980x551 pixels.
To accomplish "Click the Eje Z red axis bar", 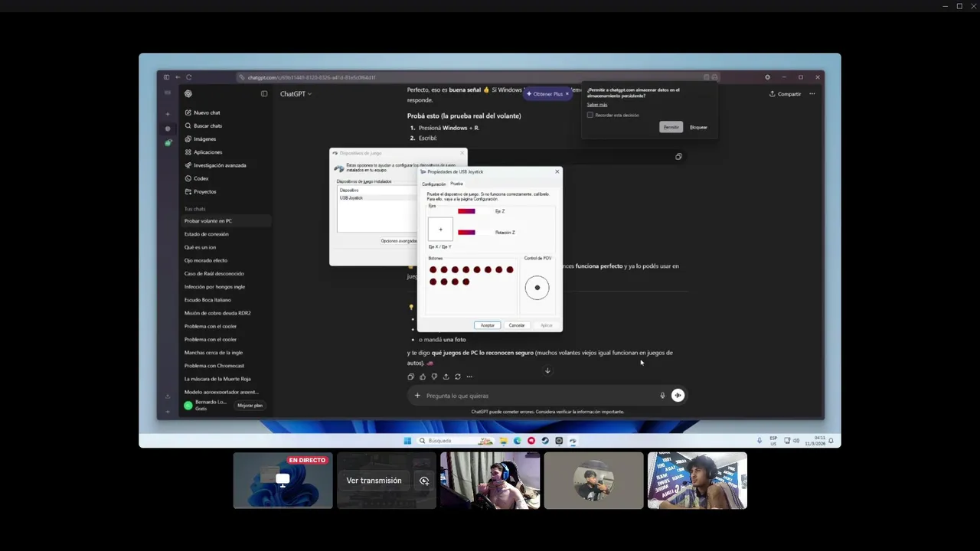I will pyautogui.click(x=466, y=211).
